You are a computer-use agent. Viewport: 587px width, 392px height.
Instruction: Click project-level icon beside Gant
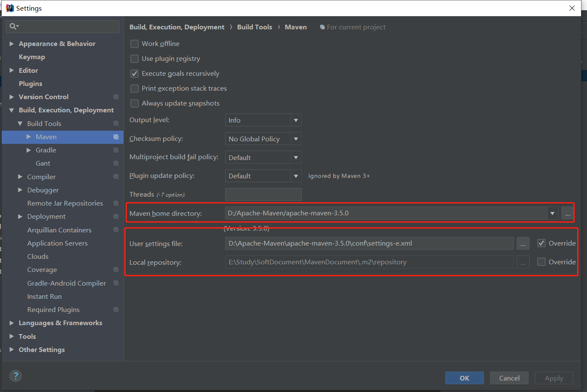click(x=116, y=163)
